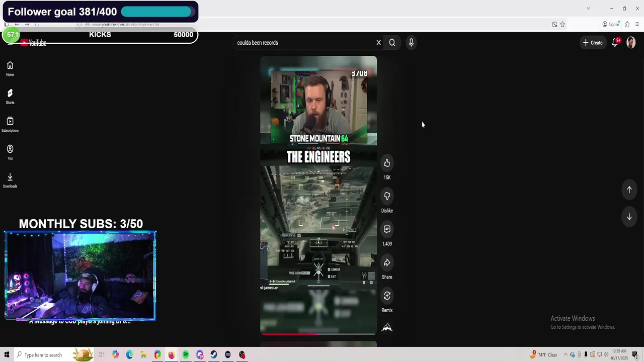Go to the previous Short with up arrow

[x=629, y=190]
